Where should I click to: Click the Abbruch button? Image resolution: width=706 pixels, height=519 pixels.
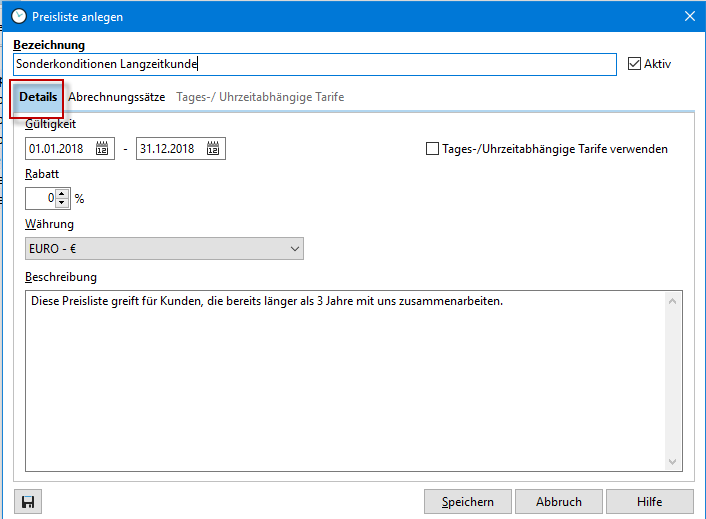559,502
